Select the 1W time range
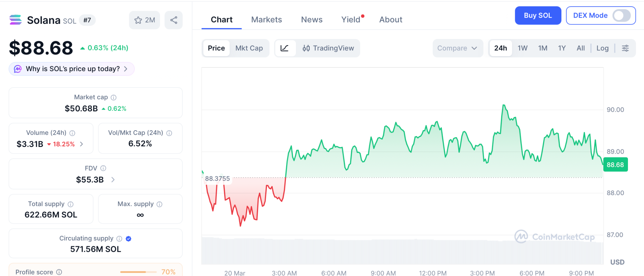 522,48
